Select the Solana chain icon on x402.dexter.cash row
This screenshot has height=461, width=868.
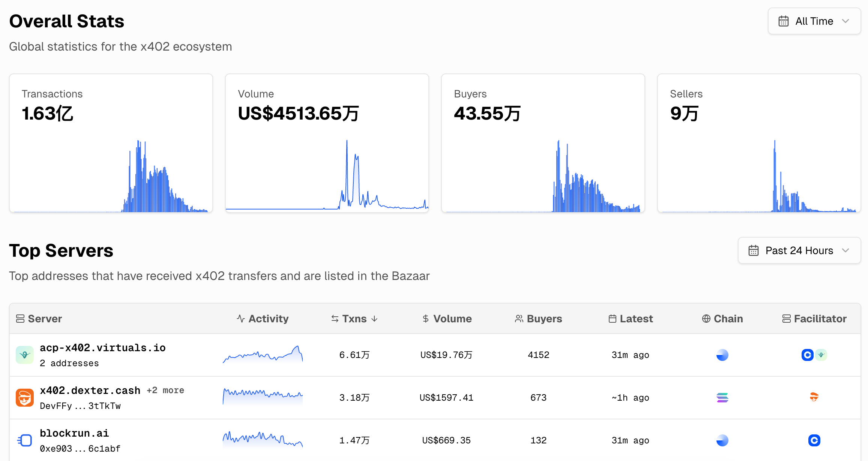[x=722, y=397]
